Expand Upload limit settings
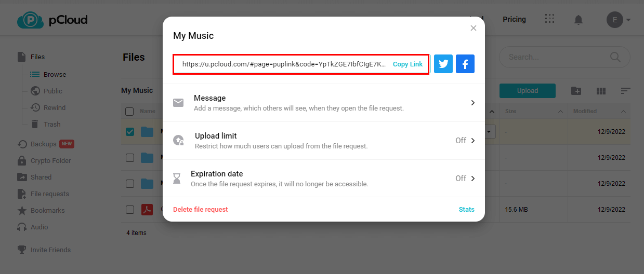This screenshot has width=644, height=274. coord(472,141)
